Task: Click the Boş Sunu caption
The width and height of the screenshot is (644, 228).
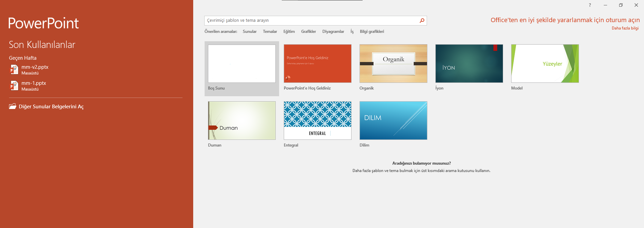Action: pyautogui.click(x=216, y=88)
